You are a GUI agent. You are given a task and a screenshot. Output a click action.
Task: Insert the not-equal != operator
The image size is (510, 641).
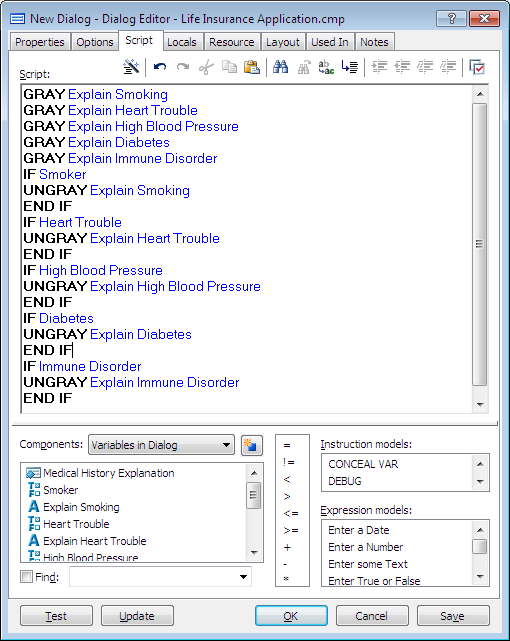(289, 462)
